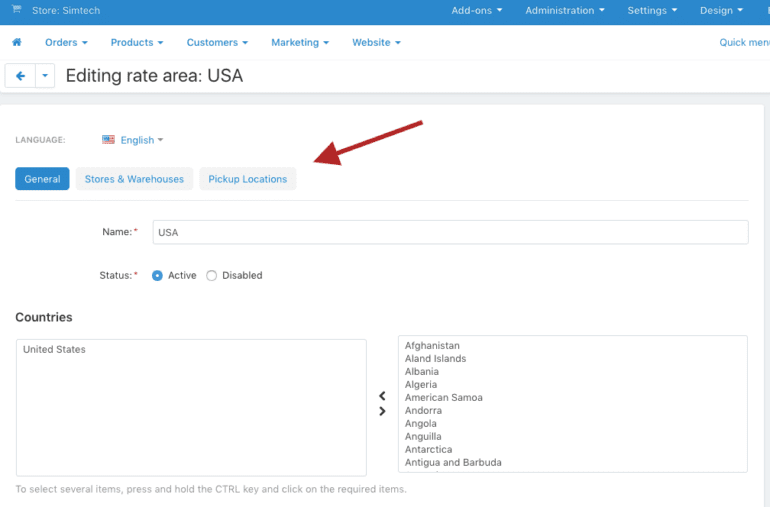Select the General tab
Image resolution: width=770 pixels, height=507 pixels.
click(42, 179)
